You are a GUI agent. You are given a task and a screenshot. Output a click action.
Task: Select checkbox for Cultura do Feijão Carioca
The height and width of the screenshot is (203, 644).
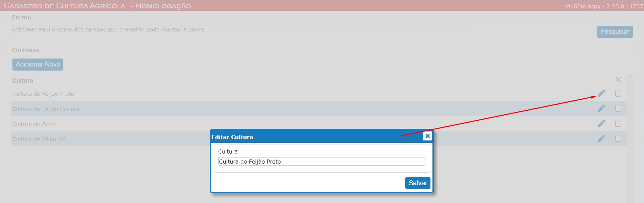tap(618, 109)
